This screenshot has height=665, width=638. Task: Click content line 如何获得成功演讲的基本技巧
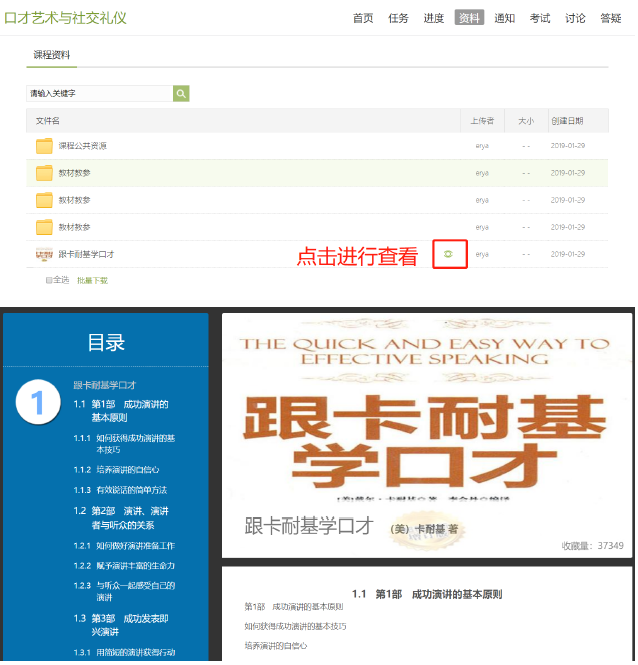[296, 627]
